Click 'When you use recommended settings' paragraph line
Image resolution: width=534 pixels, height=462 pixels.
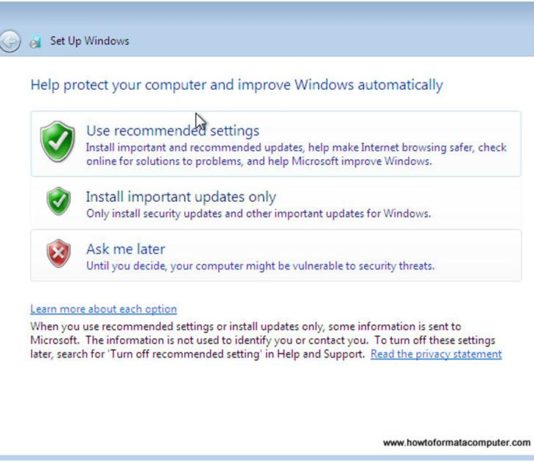(246, 326)
